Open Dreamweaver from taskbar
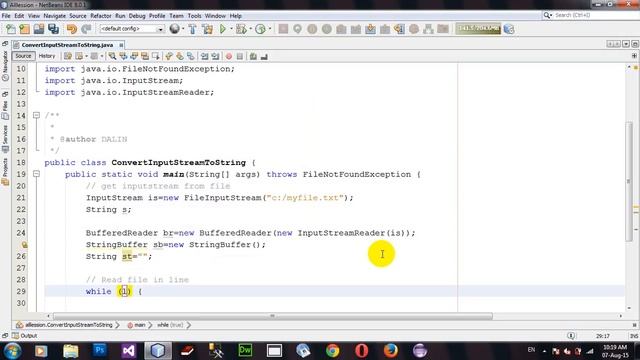This screenshot has height=360, width=640. click(245, 351)
